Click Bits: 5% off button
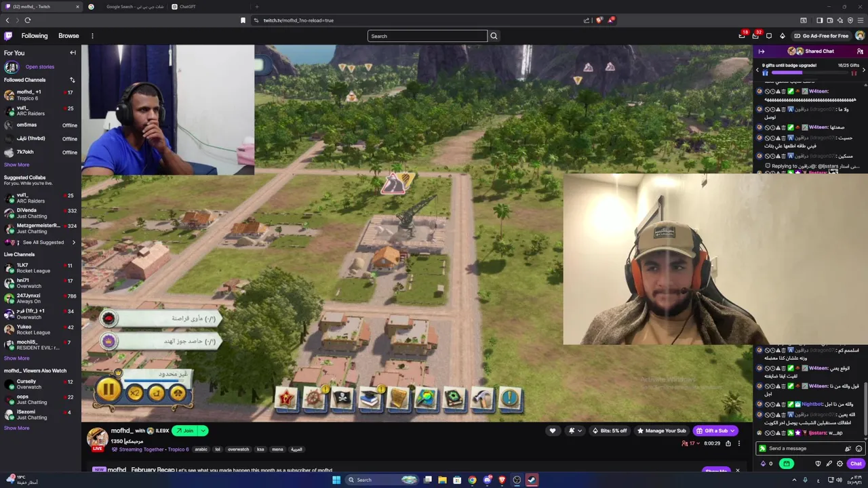This screenshot has height=488, width=868. pyautogui.click(x=610, y=431)
